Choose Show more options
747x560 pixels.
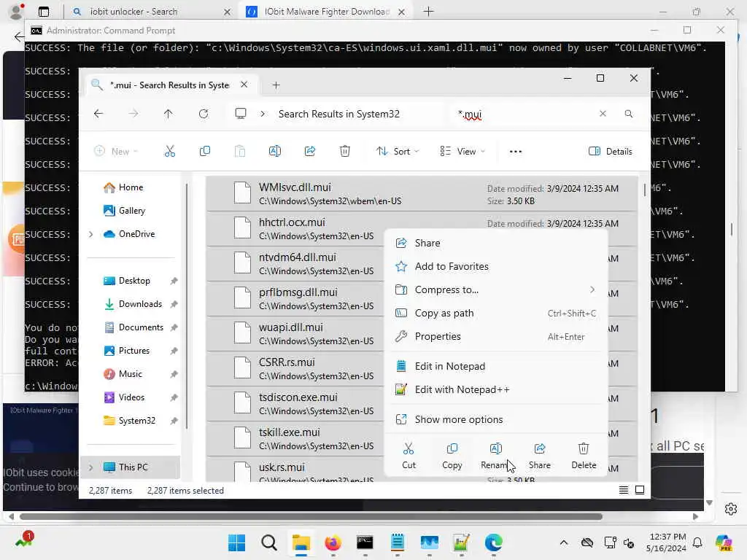click(496, 419)
